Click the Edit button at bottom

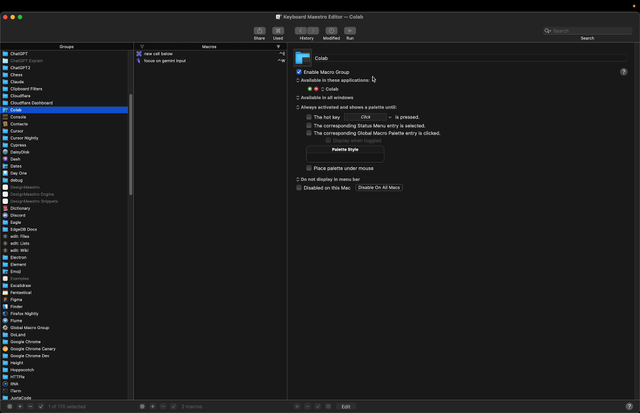[x=346, y=406]
